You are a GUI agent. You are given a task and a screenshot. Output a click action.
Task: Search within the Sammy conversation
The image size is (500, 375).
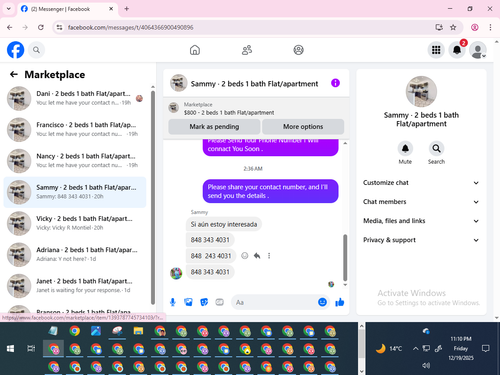coord(436,148)
